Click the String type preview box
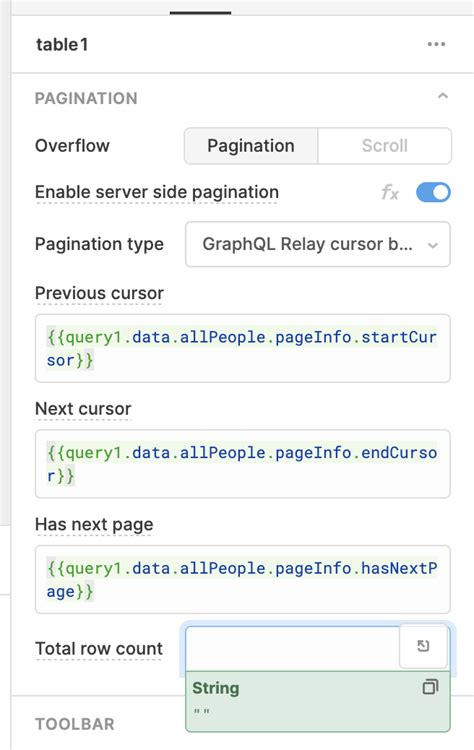 (x=318, y=701)
